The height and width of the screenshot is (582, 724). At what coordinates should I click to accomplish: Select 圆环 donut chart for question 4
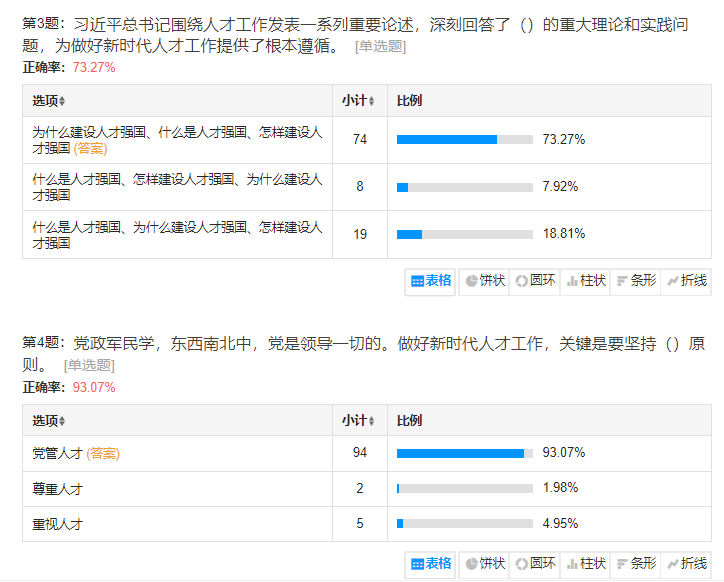pyautogui.click(x=535, y=564)
